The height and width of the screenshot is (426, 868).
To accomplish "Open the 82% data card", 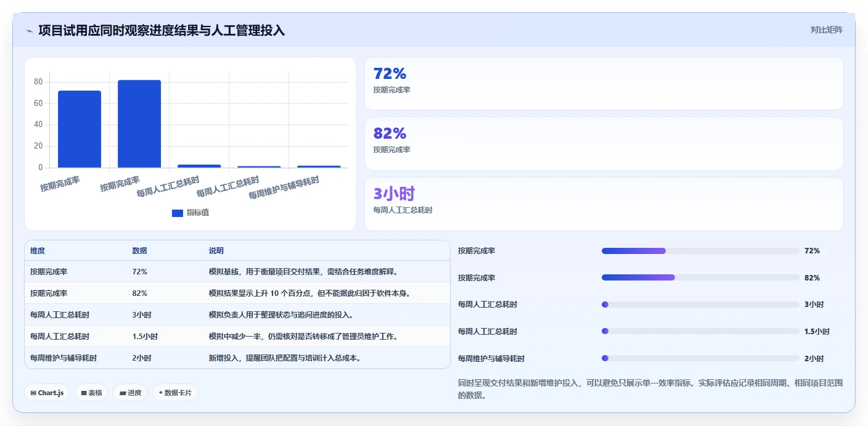I will pyautogui.click(x=604, y=144).
